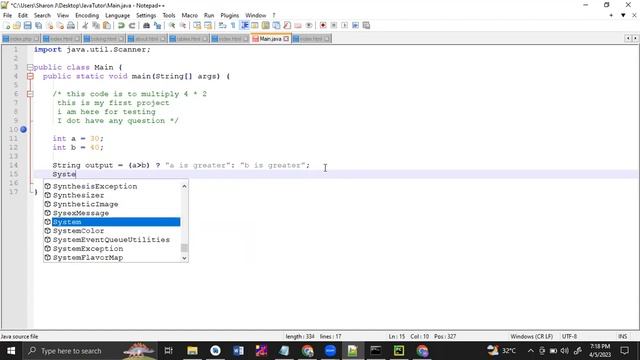This screenshot has height=360, width=640.
Task: Toggle the bookmark on line 10
Action: coord(23,129)
